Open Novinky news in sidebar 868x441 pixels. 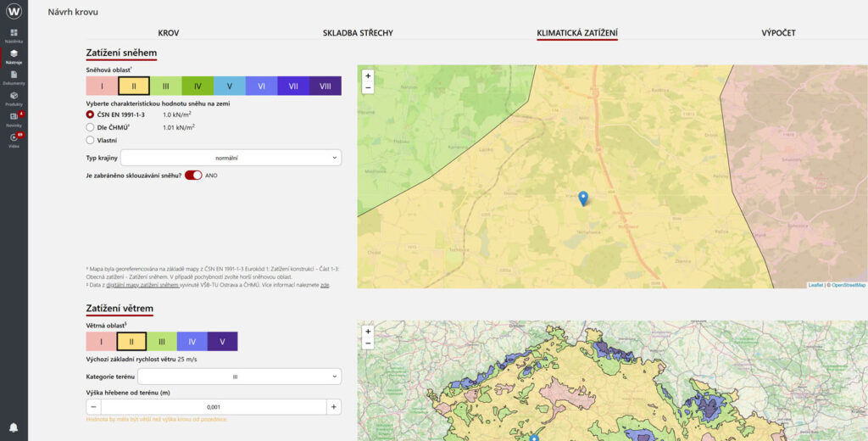[14, 119]
